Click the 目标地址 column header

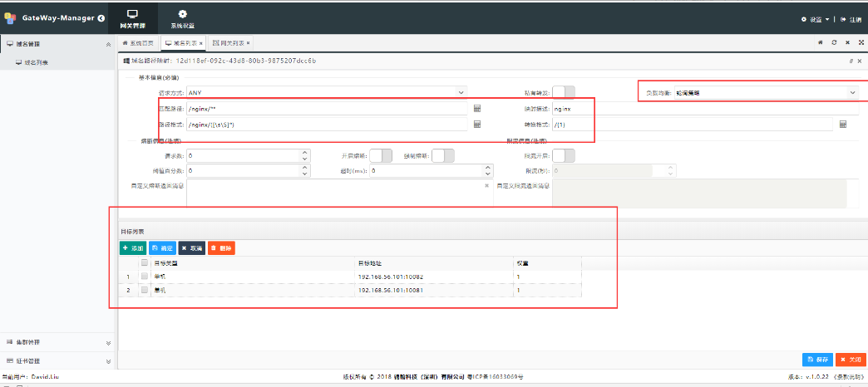(434, 262)
